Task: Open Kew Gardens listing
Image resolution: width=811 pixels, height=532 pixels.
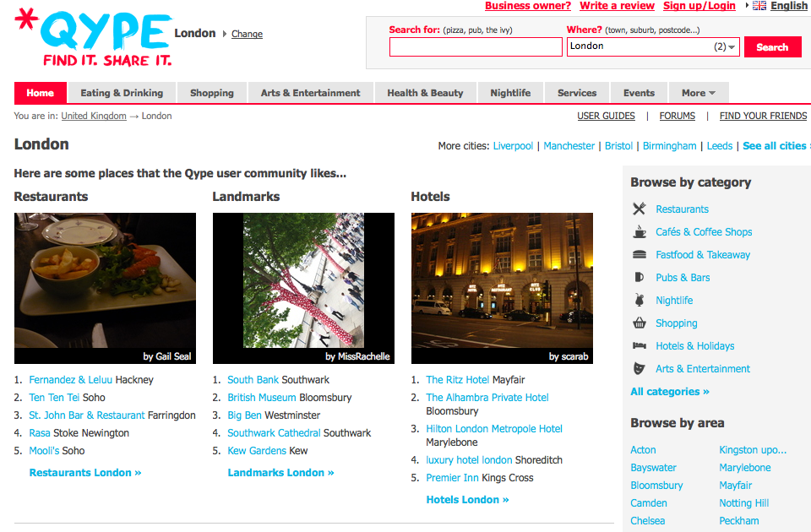Action: tap(257, 451)
